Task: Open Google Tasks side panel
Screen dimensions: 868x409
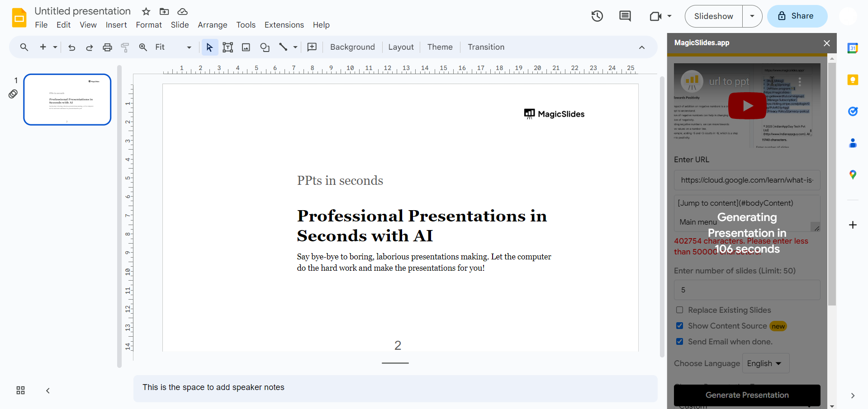Action: pos(853,111)
